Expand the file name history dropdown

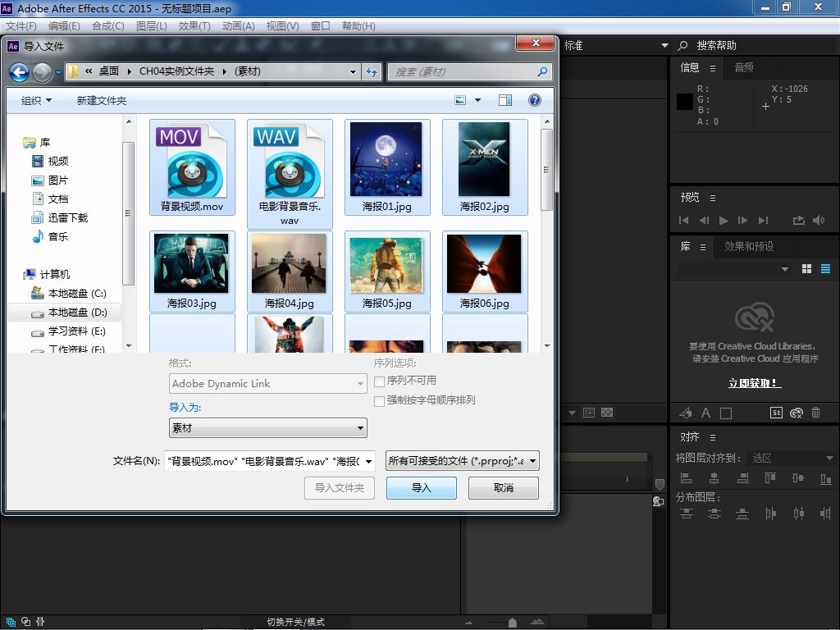368,461
